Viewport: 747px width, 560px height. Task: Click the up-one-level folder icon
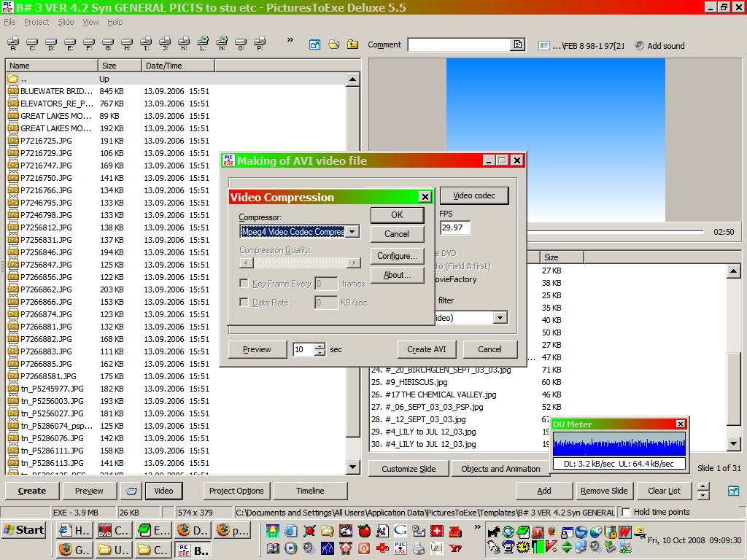(352, 44)
